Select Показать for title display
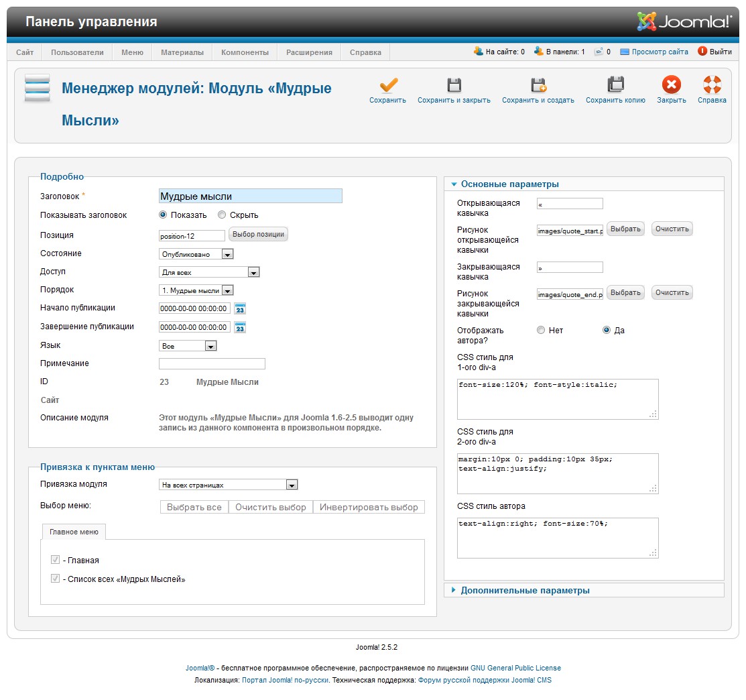746x700 pixels. 163,215
